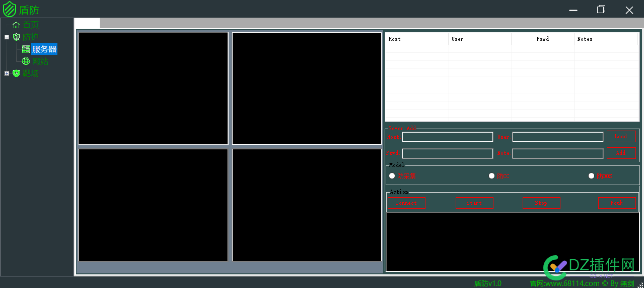Image resolution: width=644 pixels, height=288 pixels.
Task: Click the 网站 globe icon
Action: (x=26, y=61)
